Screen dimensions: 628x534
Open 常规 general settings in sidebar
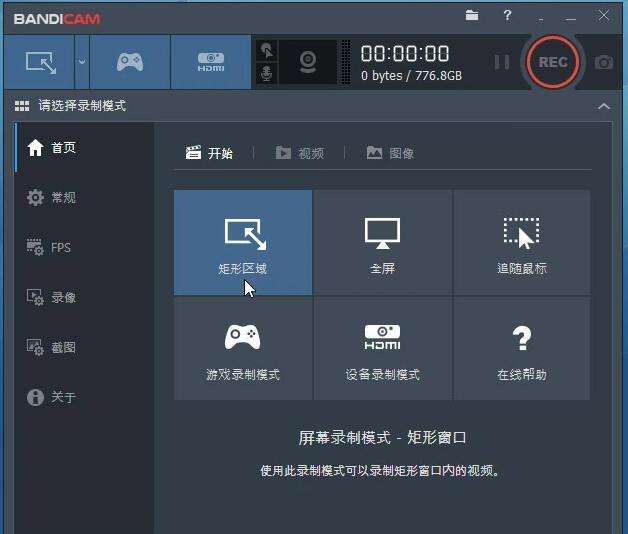tap(84, 197)
